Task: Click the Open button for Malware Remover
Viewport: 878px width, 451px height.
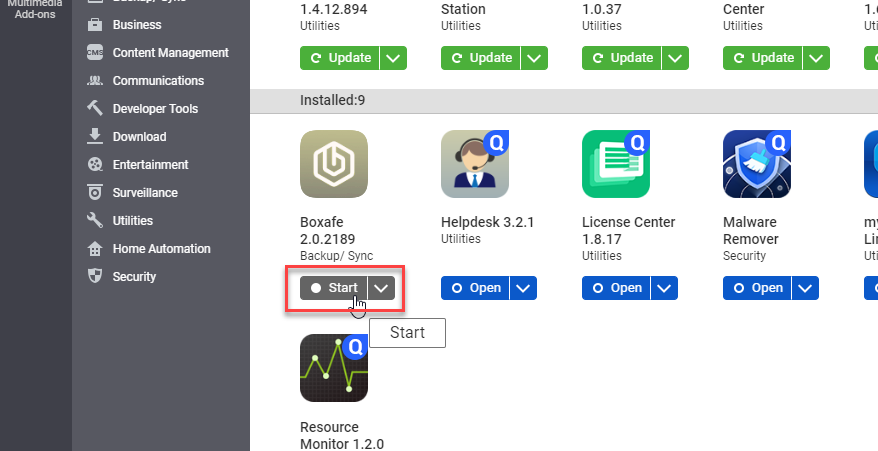Action: (x=757, y=288)
